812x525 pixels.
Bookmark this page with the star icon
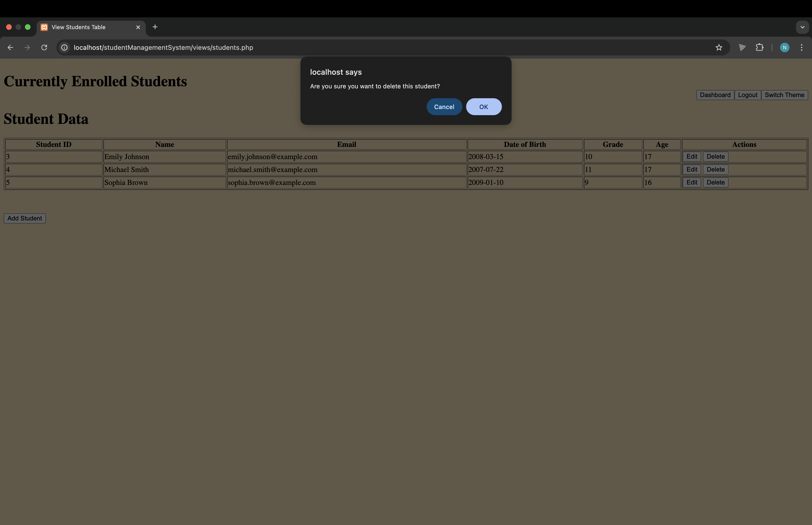[x=719, y=47]
